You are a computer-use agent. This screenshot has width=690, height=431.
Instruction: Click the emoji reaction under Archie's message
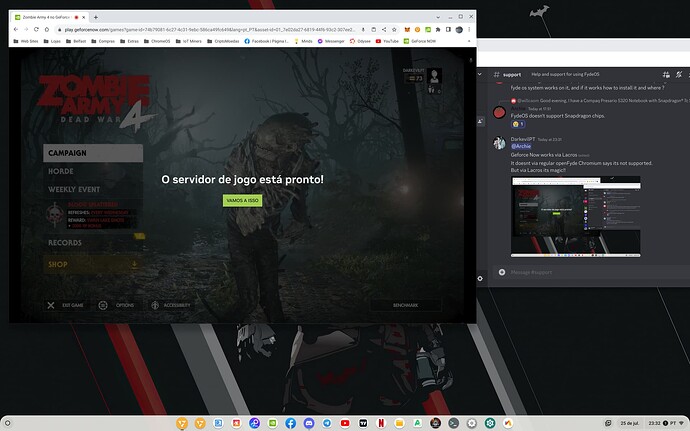[x=518, y=124]
